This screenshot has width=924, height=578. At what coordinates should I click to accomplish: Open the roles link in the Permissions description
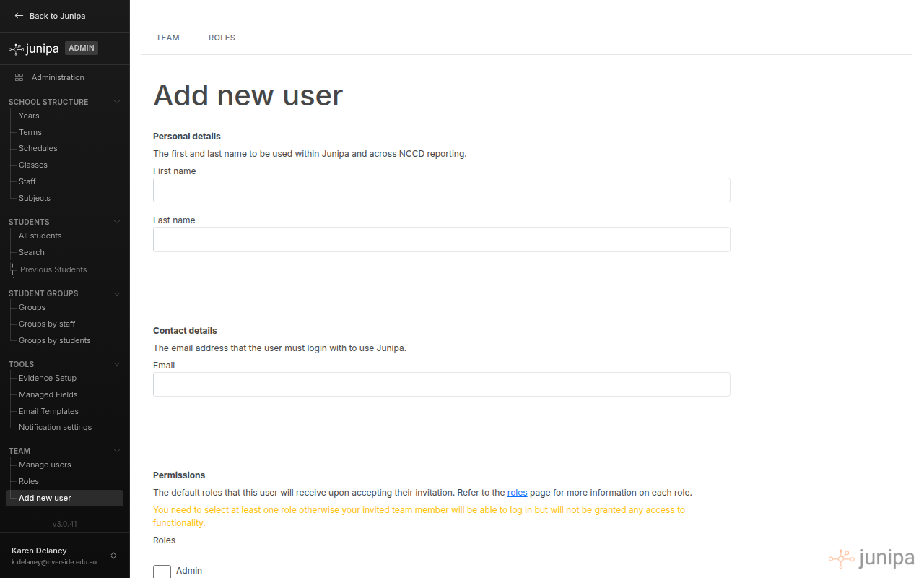[517, 492]
